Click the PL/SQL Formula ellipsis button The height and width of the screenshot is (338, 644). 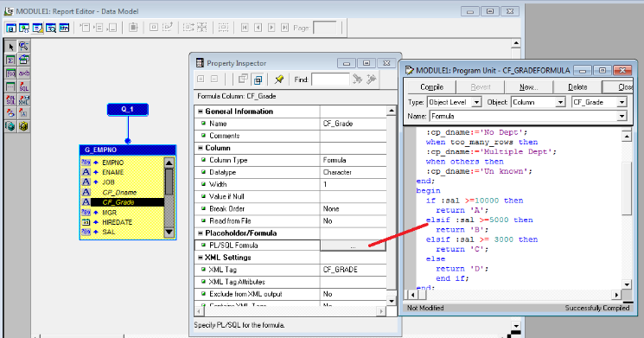tap(353, 246)
